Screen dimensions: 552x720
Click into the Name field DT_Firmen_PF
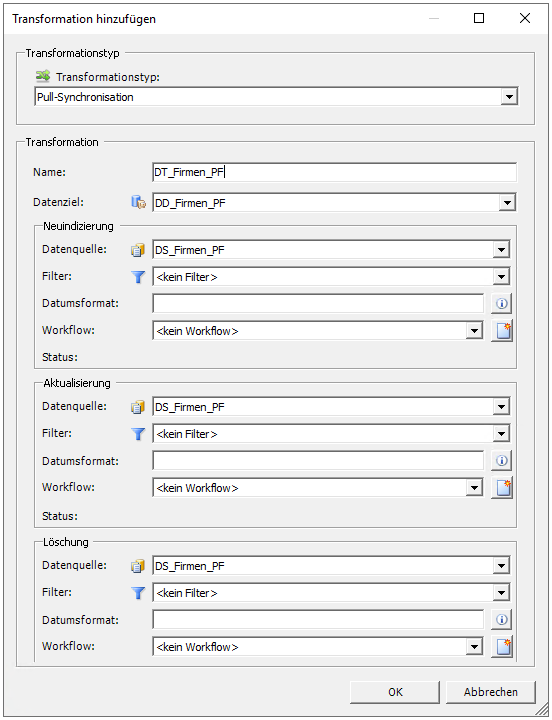(334, 172)
